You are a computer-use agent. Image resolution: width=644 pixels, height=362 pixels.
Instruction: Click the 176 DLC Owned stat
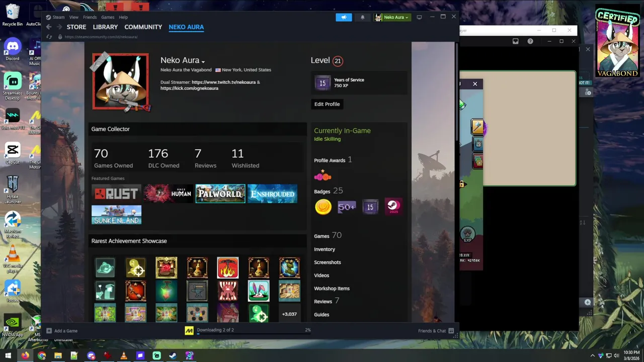(164, 158)
